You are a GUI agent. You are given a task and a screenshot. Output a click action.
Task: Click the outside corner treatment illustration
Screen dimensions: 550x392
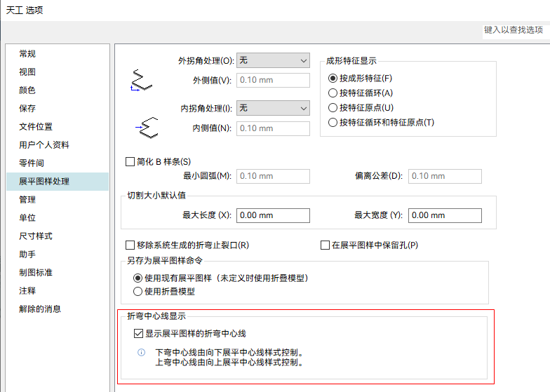click(x=141, y=81)
